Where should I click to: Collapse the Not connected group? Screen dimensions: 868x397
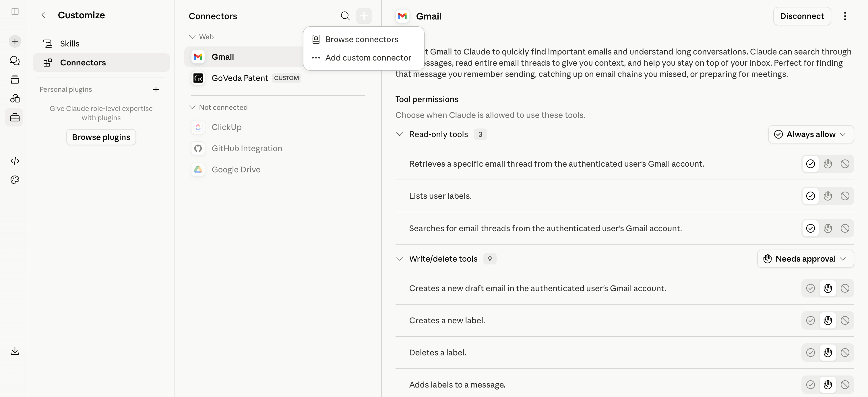tap(218, 107)
